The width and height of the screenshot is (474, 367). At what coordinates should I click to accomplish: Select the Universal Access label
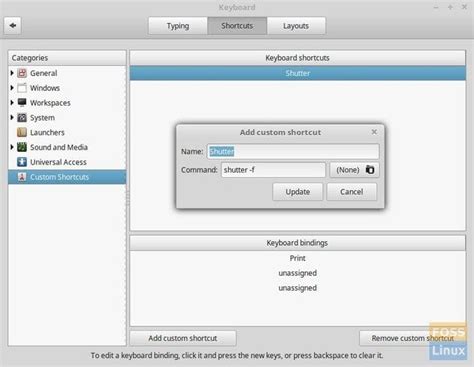coord(58,162)
